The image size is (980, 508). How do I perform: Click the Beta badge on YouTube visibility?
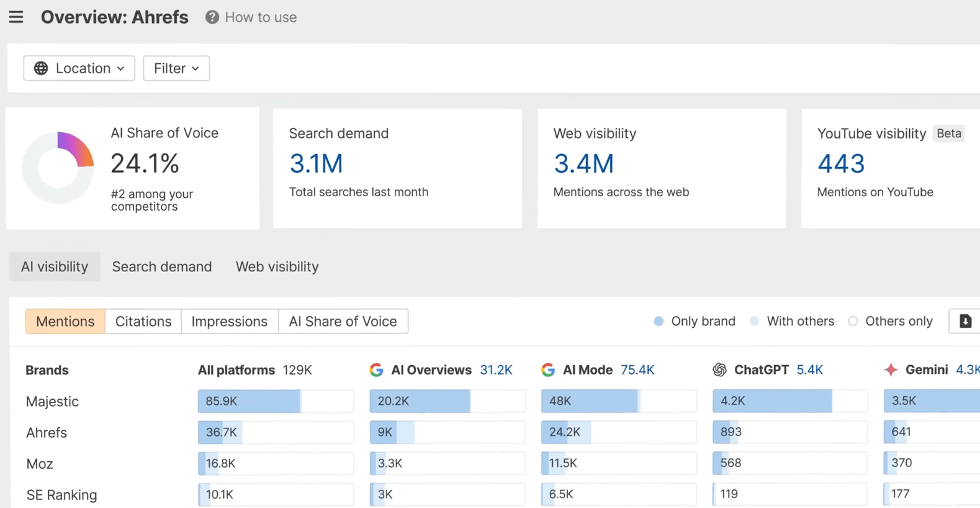click(x=949, y=134)
